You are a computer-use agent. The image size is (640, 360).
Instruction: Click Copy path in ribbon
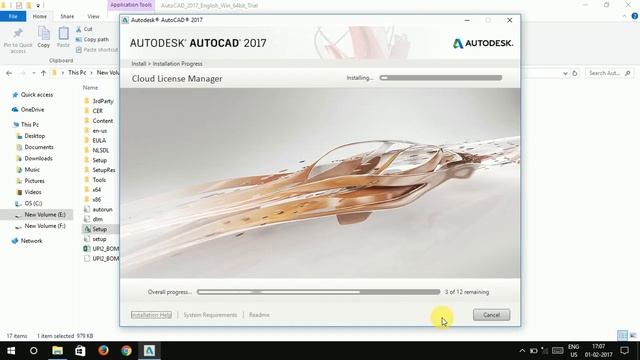click(92, 40)
